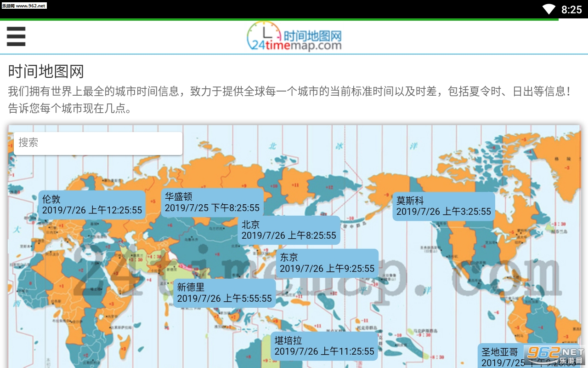Open the 24timemap.com logo link
The width and height of the screenshot is (588, 368).
tap(294, 36)
